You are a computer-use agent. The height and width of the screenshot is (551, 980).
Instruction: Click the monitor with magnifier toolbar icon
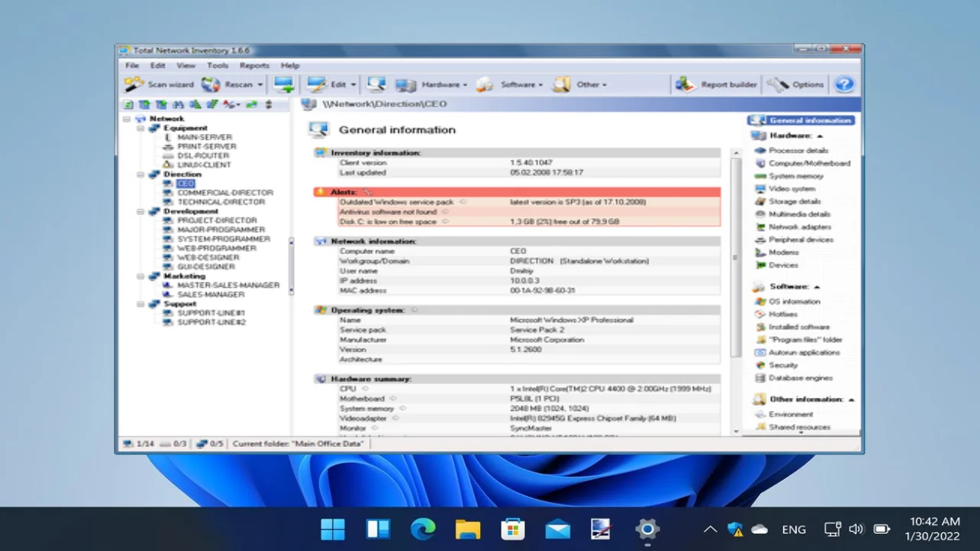point(376,84)
